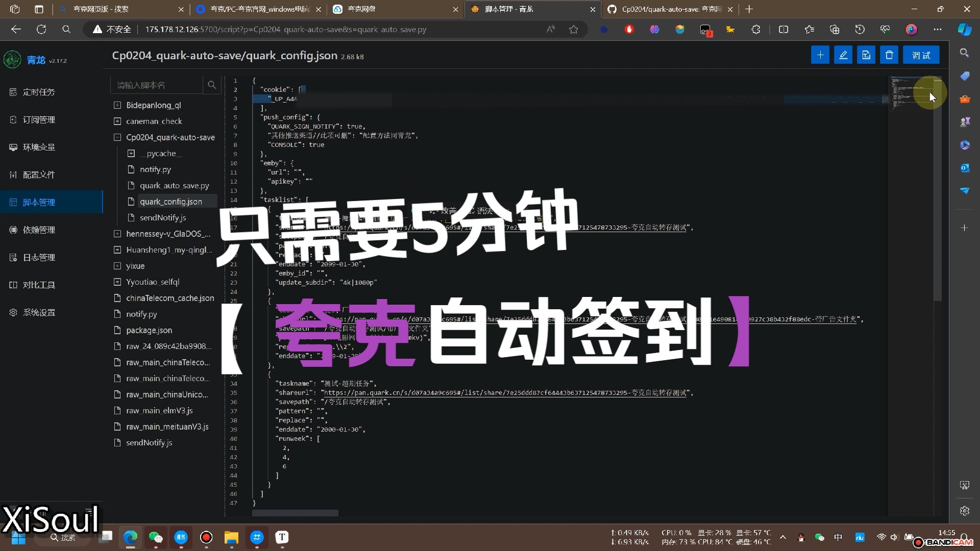Open 日志管理 in the sidebar
980x551 pixels.
point(39,258)
